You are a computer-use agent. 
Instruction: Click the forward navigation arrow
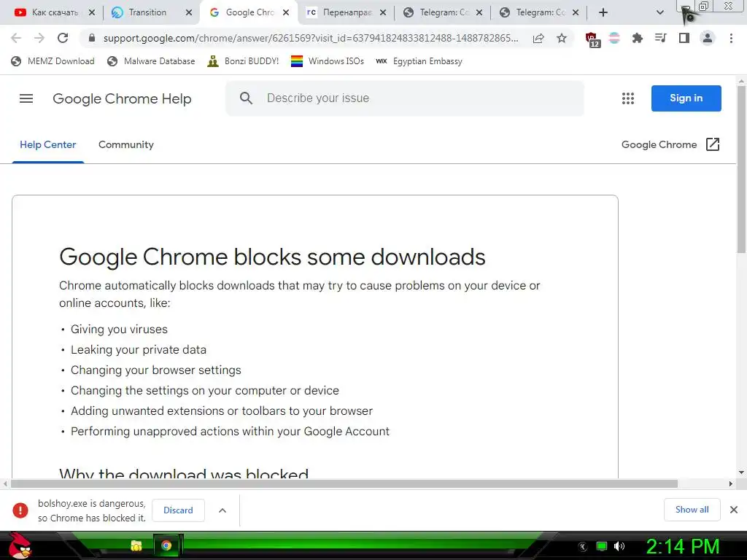click(39, 38)
